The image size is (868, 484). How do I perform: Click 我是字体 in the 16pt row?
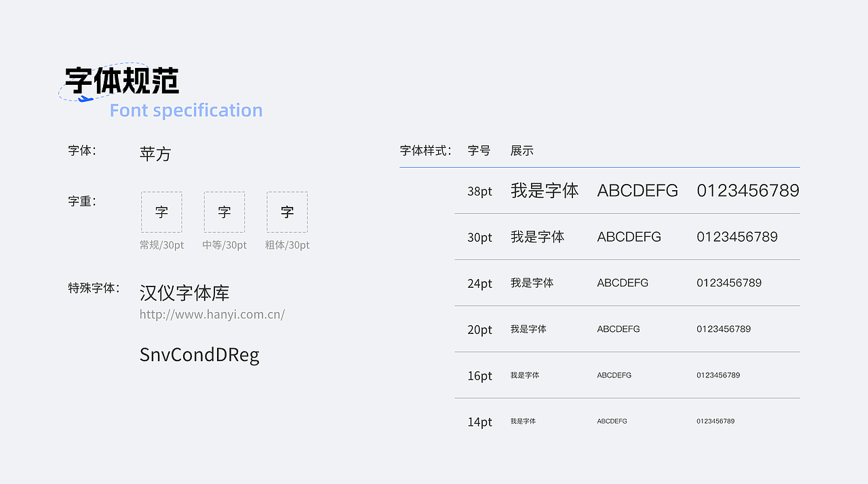525,375
